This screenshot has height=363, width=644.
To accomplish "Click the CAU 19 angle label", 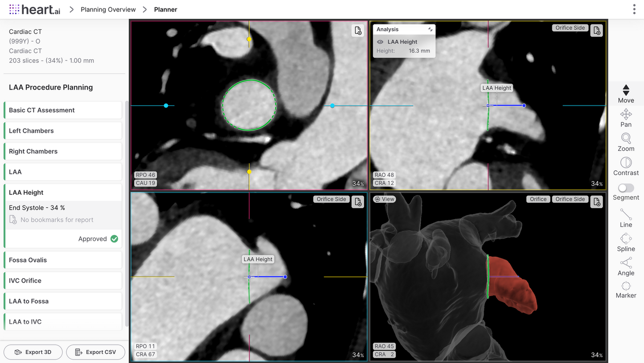I will 146,183.
